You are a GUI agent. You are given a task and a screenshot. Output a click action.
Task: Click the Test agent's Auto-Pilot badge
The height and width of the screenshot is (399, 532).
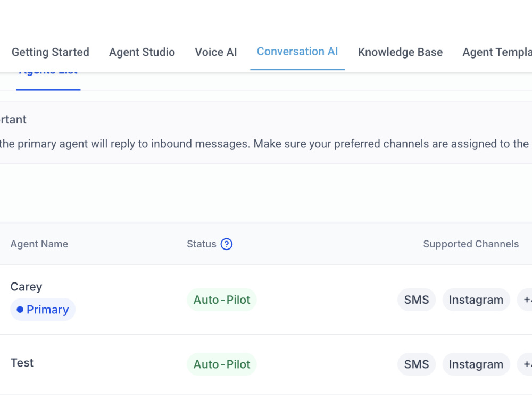pyautogui.click(x=222, y=364)
